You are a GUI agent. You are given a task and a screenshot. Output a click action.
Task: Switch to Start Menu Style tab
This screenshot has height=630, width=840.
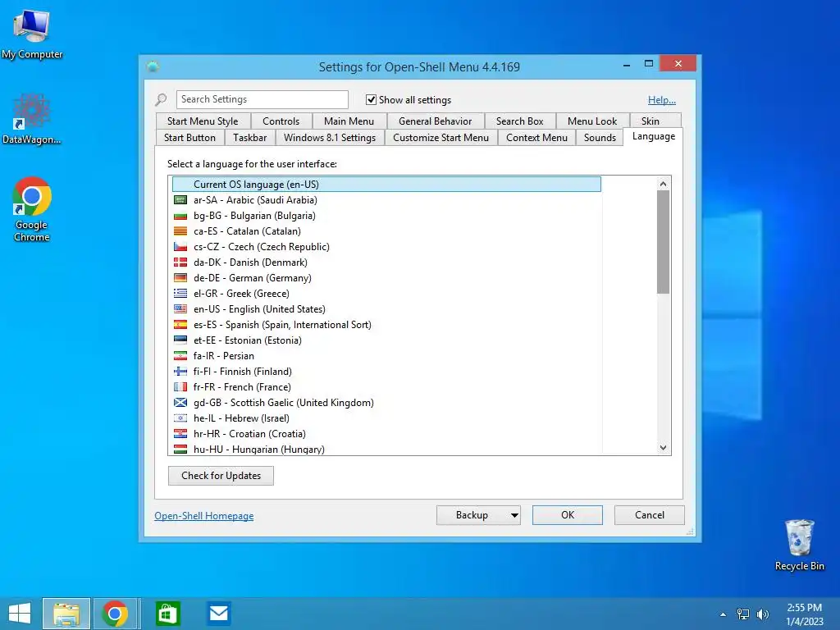(203, 121)
